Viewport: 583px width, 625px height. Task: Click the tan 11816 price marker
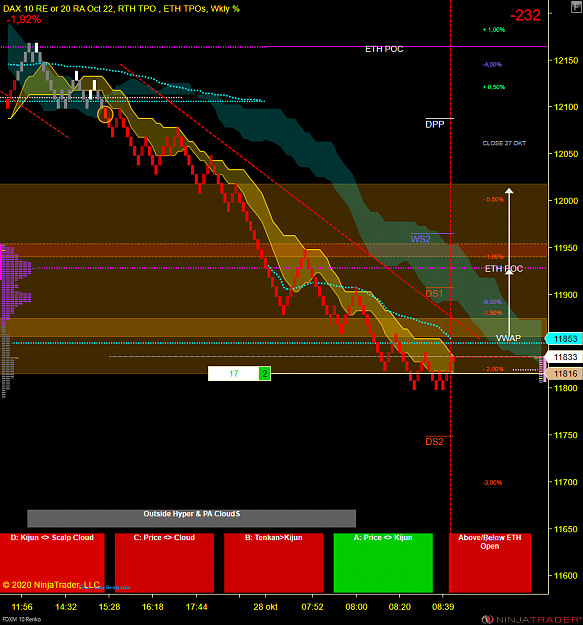(x=564, y=373)
